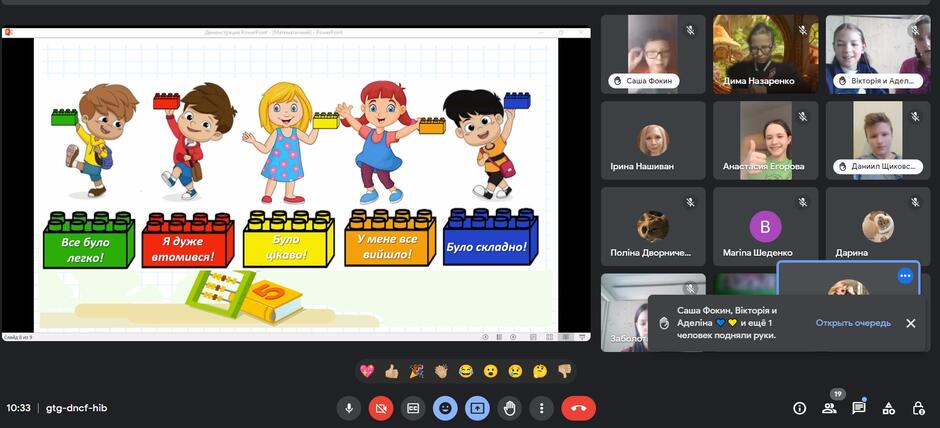This screenshot has height=428, width=940.
Task: Select Саша Фокин's video tile
Action: (x=653, y=54)
